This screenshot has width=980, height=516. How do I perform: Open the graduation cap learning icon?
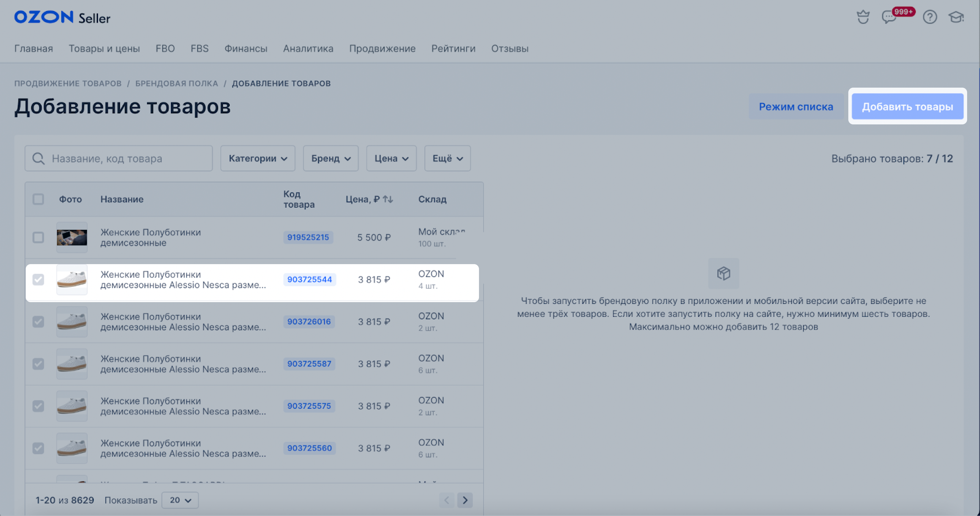(956, 17)
